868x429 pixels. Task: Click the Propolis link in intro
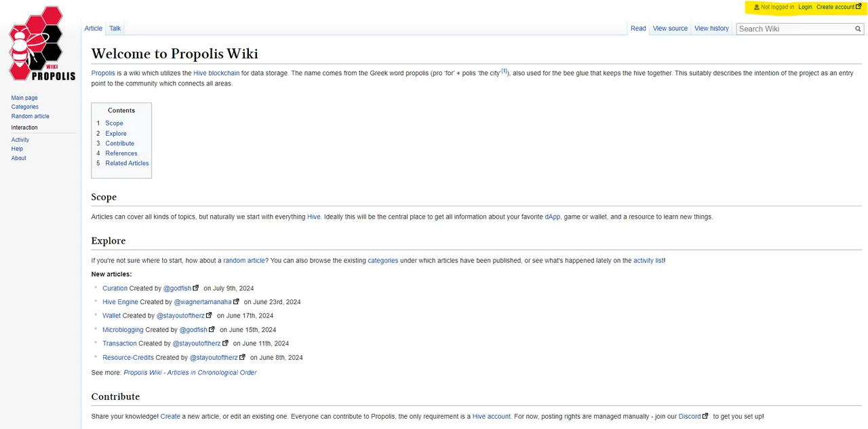tap(103, 73)
